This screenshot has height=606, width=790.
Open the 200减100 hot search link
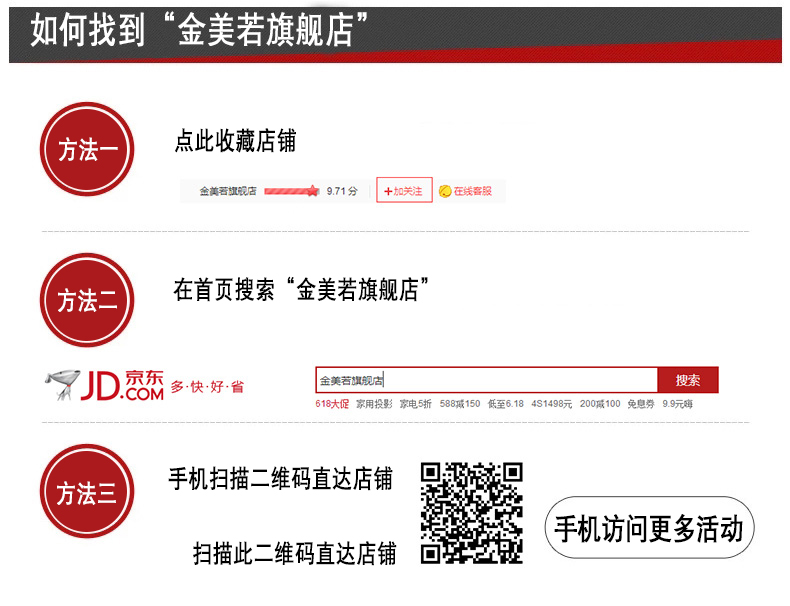600,404
